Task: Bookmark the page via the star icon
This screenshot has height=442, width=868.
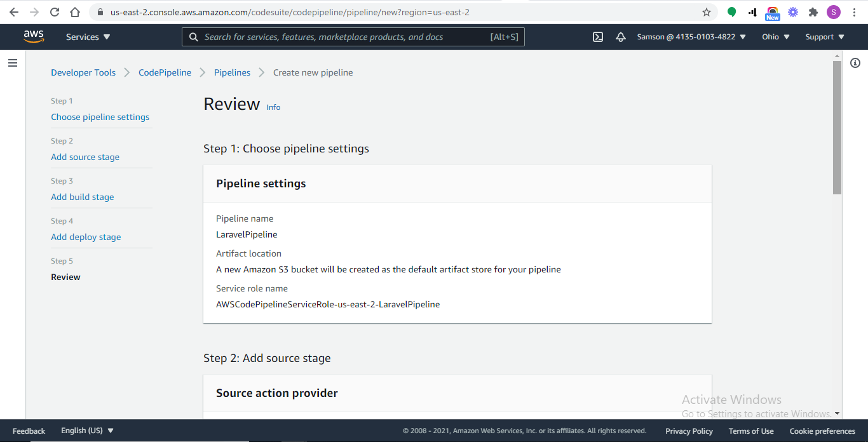Action: coord(707,11)
